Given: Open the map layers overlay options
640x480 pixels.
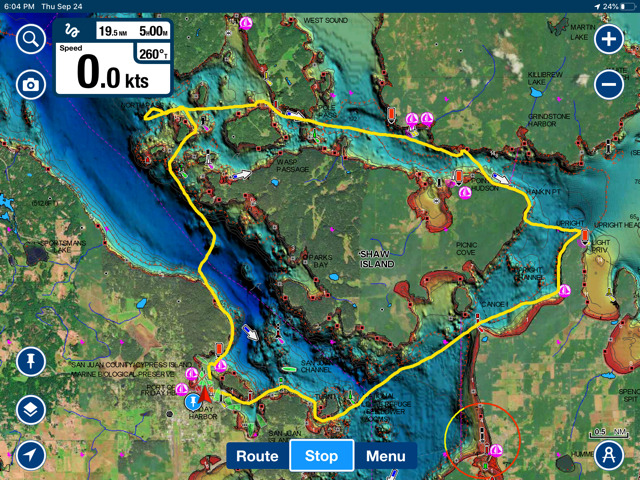Looking at the screenshot, I should 31,409.
